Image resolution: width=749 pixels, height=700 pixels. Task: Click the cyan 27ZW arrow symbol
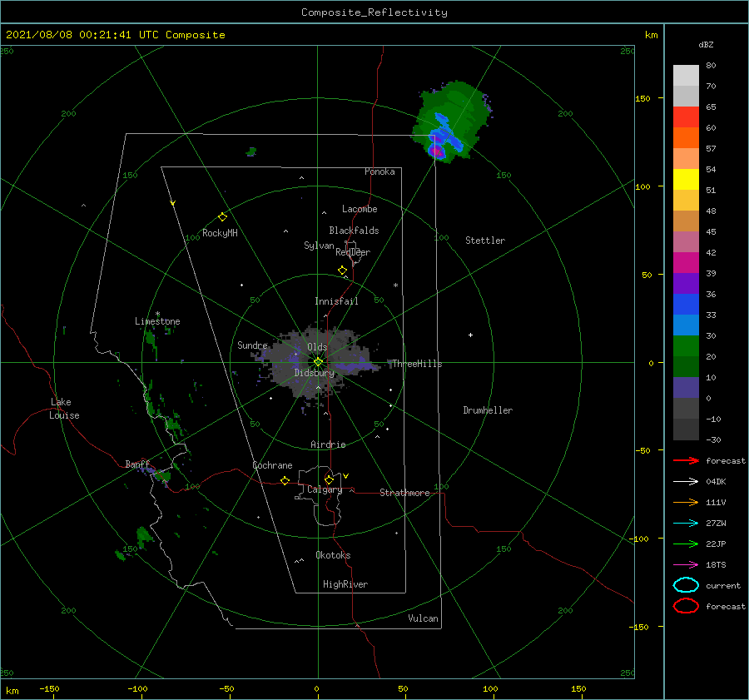tap(686, 524)
